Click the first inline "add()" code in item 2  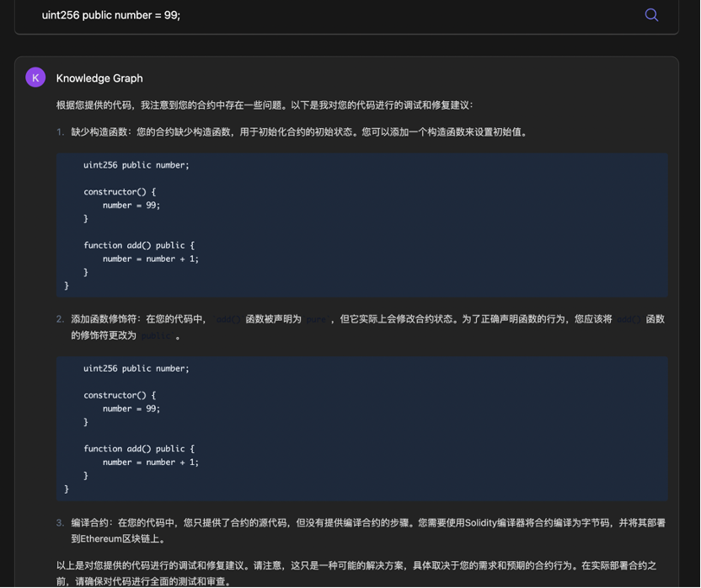pyautogui.click(x=227, y=320)
